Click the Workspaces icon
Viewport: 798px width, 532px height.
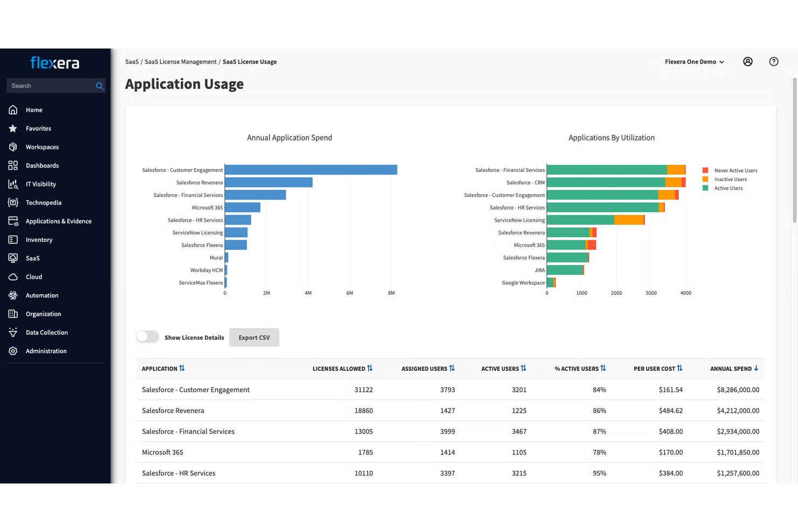point(13,147)
